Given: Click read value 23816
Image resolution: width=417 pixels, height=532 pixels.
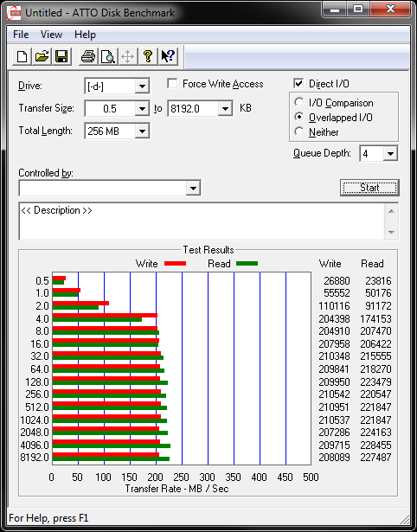Looking at the screenshot, I should 378,281.
